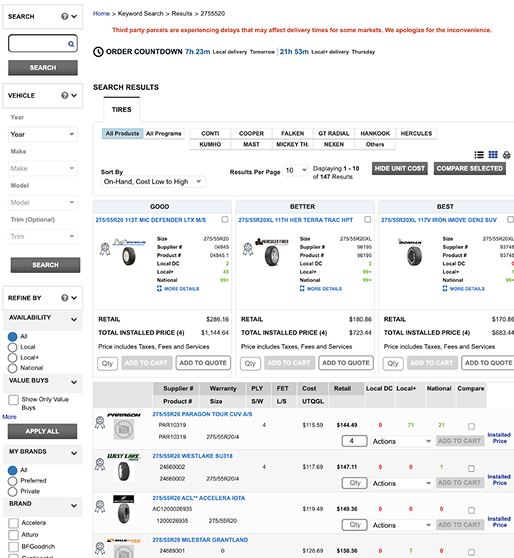
Task: Click the Accelera brand logo
Action: point(124,499)
